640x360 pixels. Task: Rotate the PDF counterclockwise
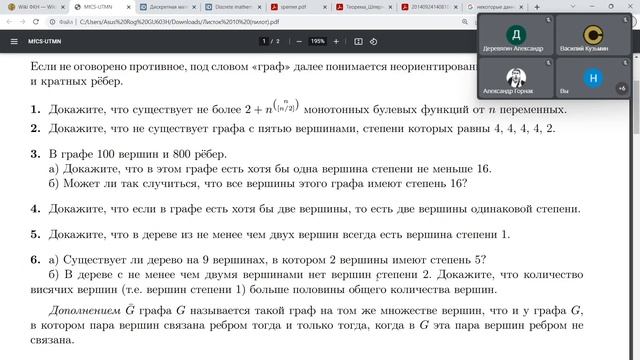point(373,41)
